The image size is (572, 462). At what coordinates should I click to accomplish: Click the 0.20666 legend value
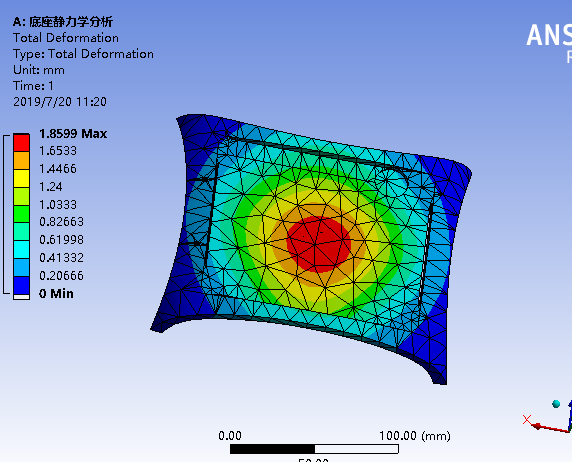click(61, 276)
